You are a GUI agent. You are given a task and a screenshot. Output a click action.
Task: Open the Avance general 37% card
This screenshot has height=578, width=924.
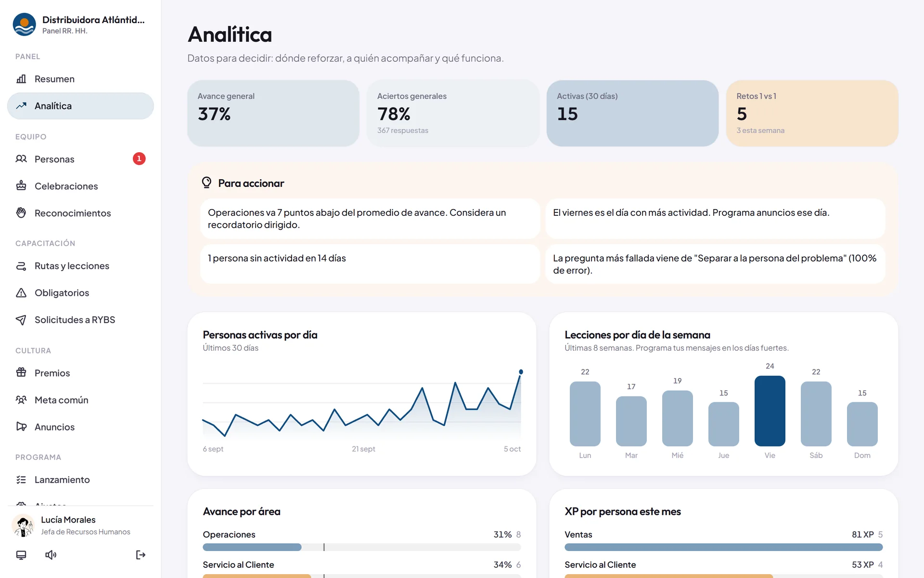pyautogui.click(x=273, y=113)
